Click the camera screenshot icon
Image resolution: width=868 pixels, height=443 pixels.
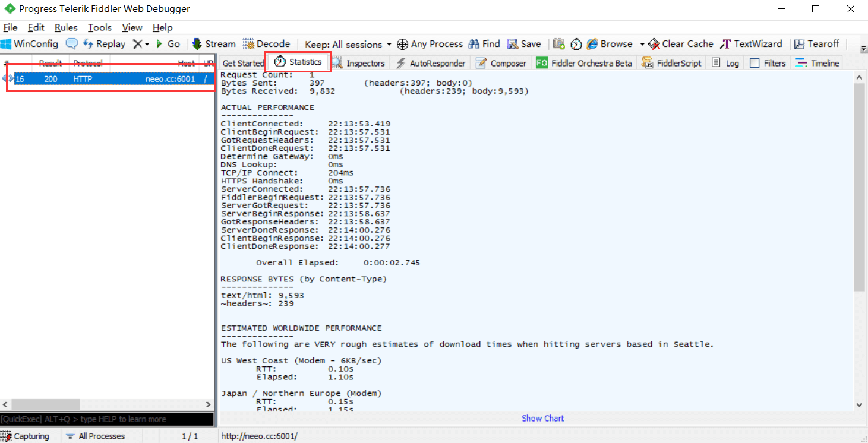pos(558,44)
